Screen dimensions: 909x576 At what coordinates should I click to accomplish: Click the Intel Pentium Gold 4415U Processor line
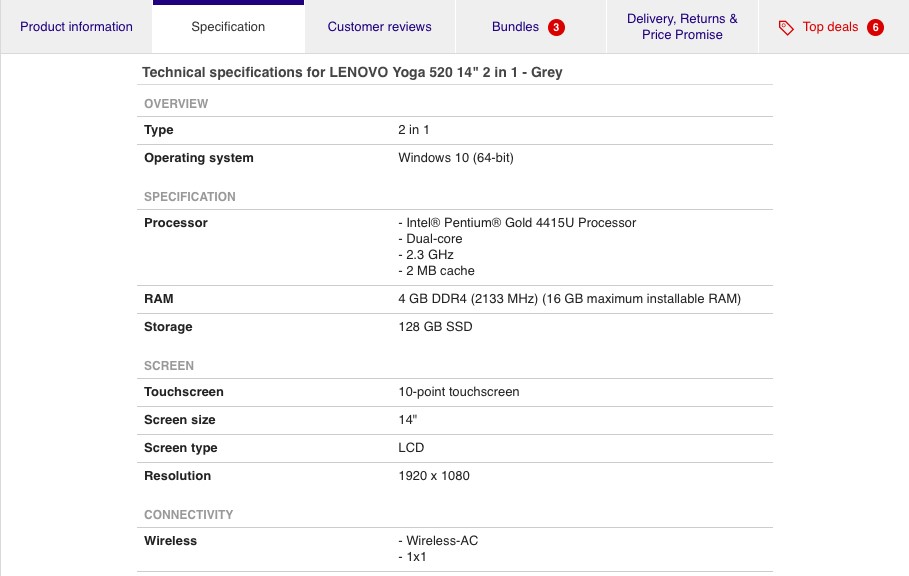[x=517, y=223]
